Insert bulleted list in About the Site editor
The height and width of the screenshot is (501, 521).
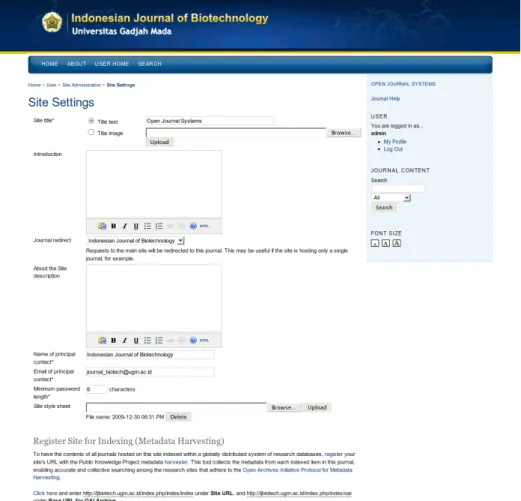click(x=147, y=340)
